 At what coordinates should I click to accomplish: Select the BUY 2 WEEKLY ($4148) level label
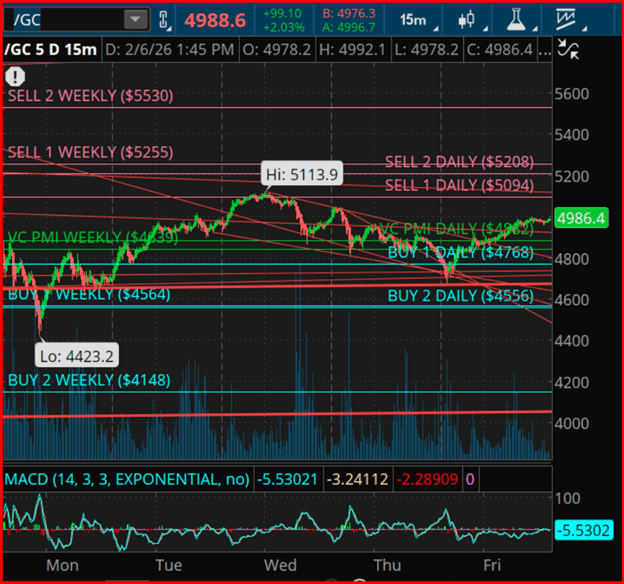[88, 380]
